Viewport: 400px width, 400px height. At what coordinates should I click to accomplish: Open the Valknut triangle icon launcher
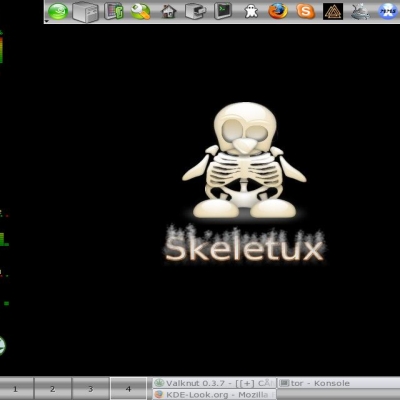click(x=333, y=12)
